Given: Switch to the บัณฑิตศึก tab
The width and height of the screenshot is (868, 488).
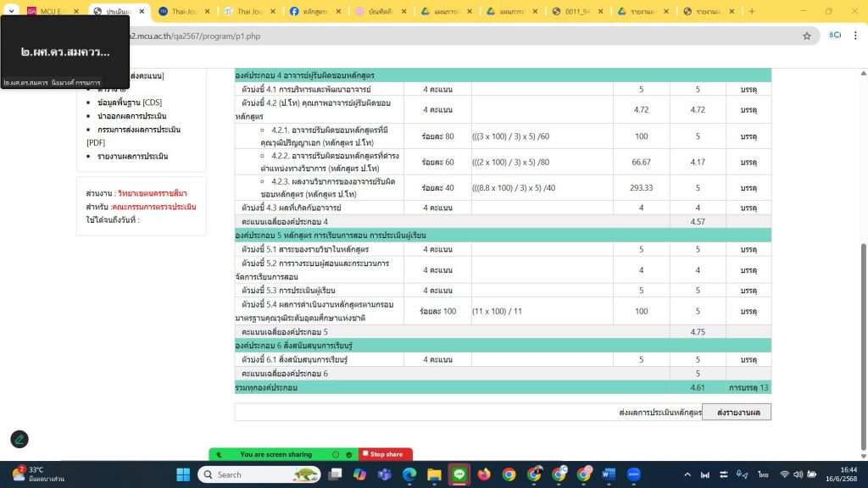Looking at the screenshot, I should pos(381,11).
